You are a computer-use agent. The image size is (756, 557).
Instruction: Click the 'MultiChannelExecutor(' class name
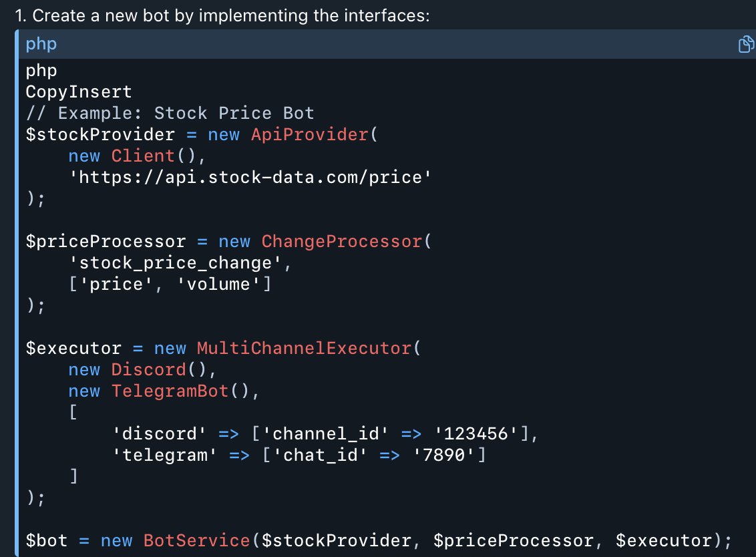point(309,348)
